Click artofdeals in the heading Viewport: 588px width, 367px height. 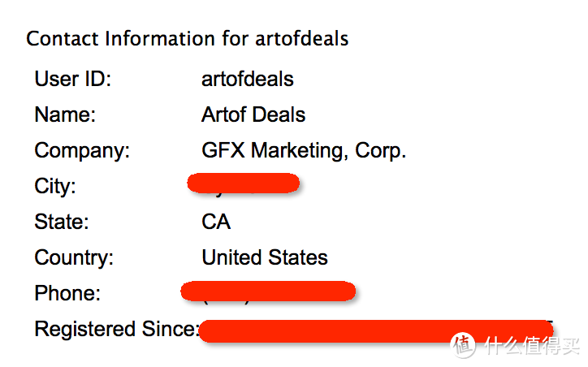(302, 39)
